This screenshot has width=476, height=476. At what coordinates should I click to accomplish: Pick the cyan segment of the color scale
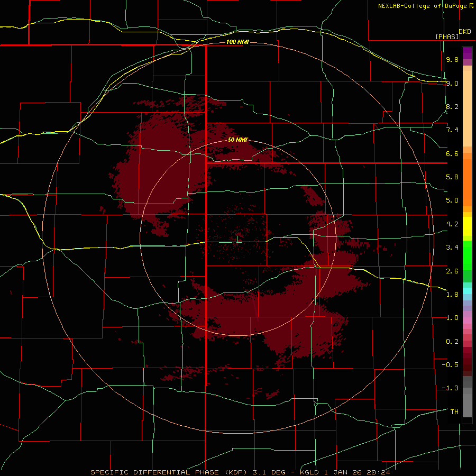(467, 291)
